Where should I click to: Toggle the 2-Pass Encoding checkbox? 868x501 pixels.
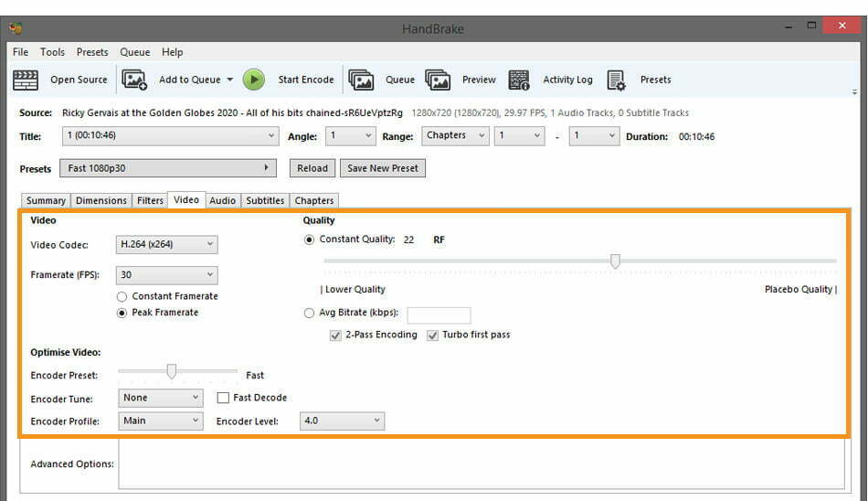pos(335,336)
